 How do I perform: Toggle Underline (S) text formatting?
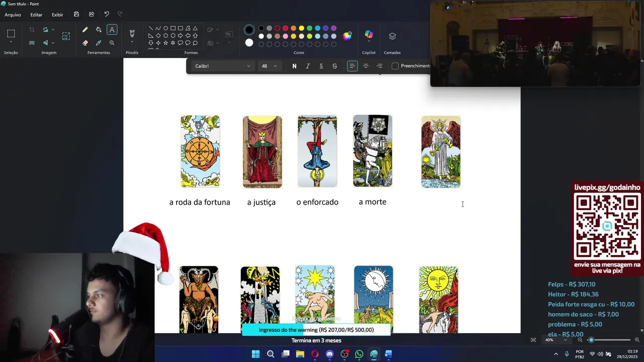pyautogui.click(x=321, y=66)
